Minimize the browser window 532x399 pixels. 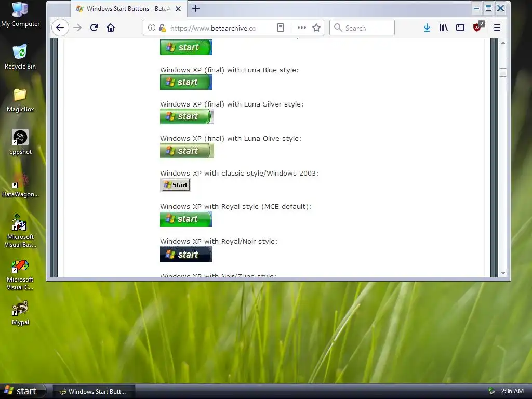point(477,8)
